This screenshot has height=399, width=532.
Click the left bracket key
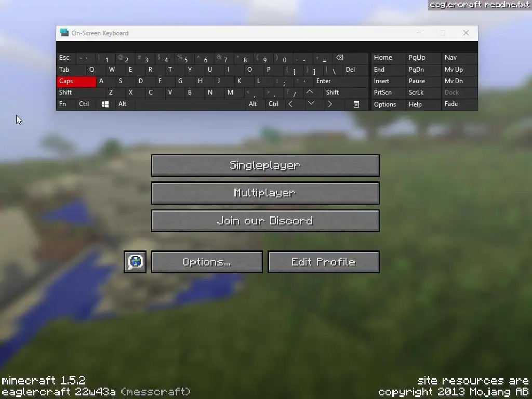[x=294, y=70]
